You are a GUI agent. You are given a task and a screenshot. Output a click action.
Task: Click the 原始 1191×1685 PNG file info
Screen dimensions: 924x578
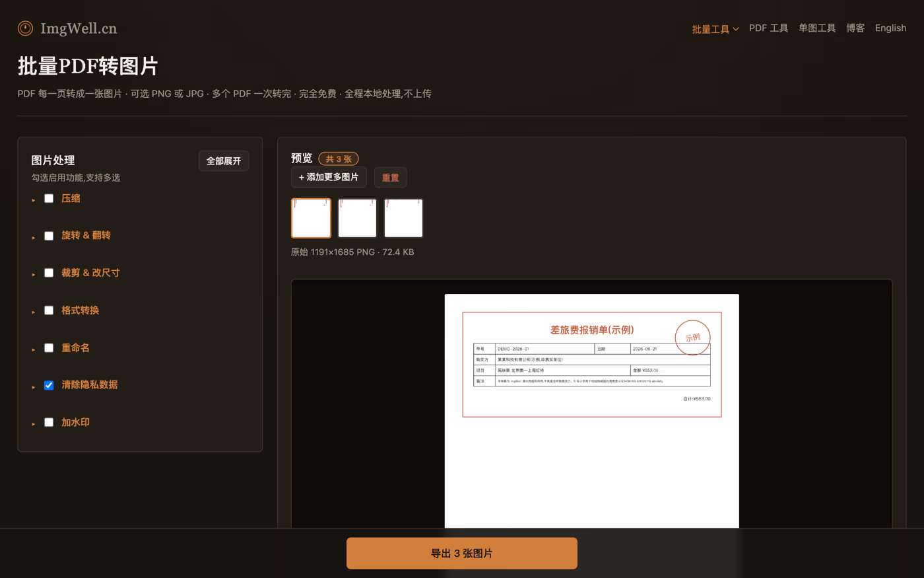click(x=352, y=252)
